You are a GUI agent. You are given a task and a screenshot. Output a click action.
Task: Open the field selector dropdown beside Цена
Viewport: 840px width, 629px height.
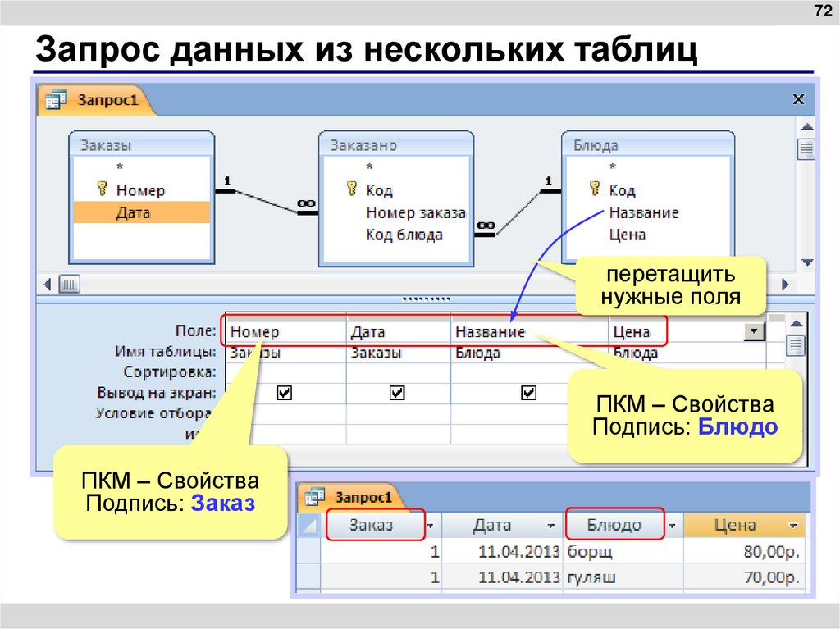pyautogui.click(x=755, y=330)
